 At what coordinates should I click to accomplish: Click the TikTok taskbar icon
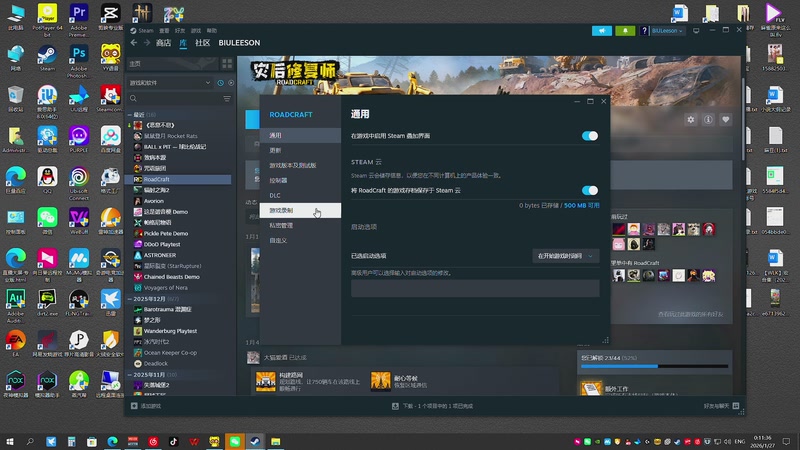click(173, 441)
